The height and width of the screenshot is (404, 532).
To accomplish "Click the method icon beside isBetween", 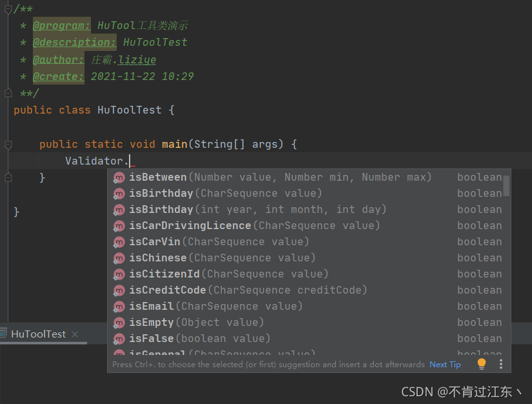I will (x=119, y=177).
